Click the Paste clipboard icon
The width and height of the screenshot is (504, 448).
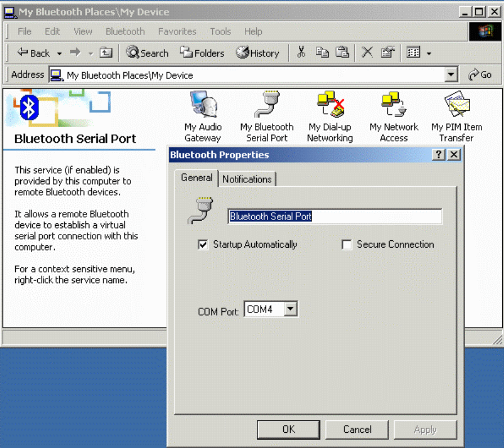click(x=342, y=52)
